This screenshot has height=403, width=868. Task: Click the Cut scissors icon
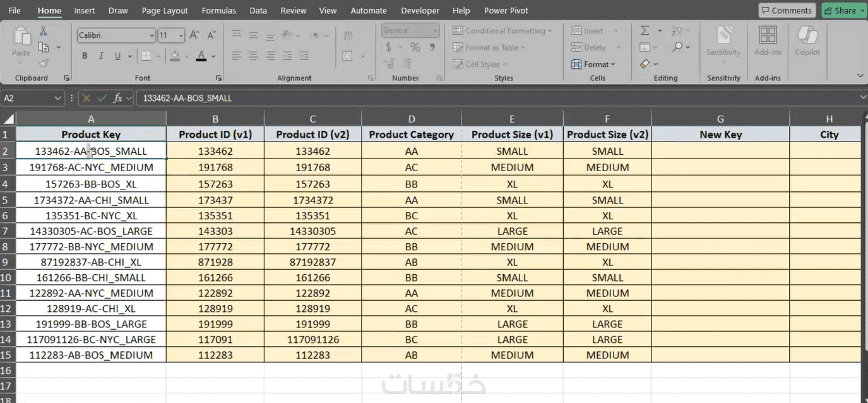tap(44, 31)
